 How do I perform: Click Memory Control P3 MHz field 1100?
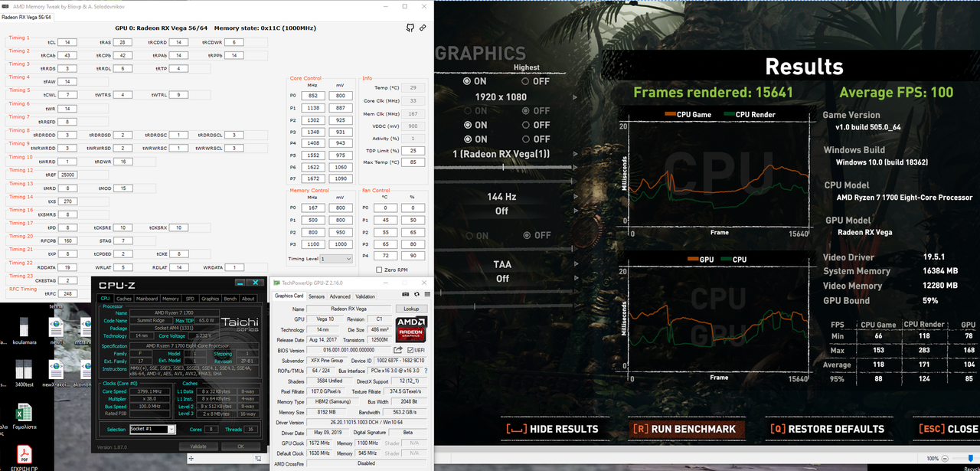[315, 244]
